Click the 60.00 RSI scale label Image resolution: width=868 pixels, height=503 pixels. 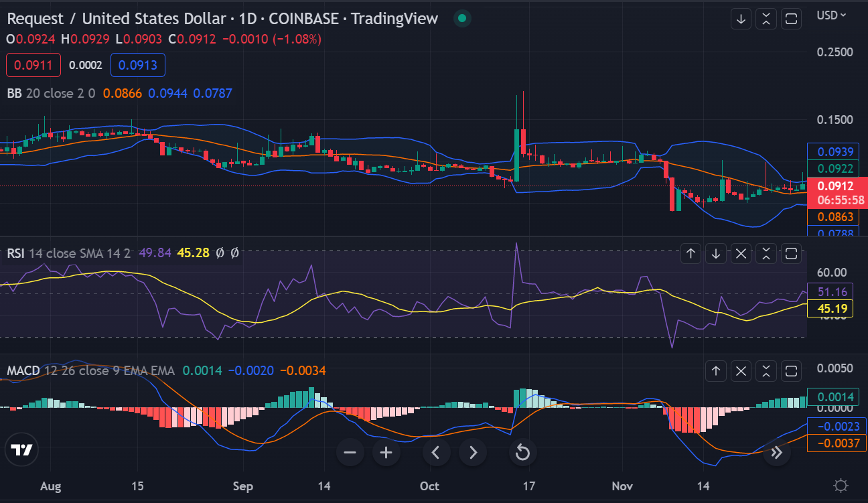(x=833, y=273)
